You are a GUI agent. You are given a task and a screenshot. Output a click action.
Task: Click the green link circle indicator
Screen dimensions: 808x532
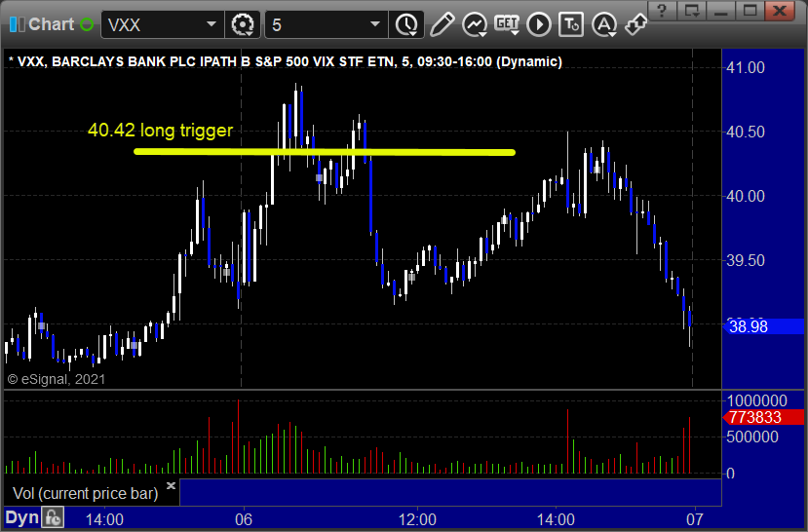87,24
